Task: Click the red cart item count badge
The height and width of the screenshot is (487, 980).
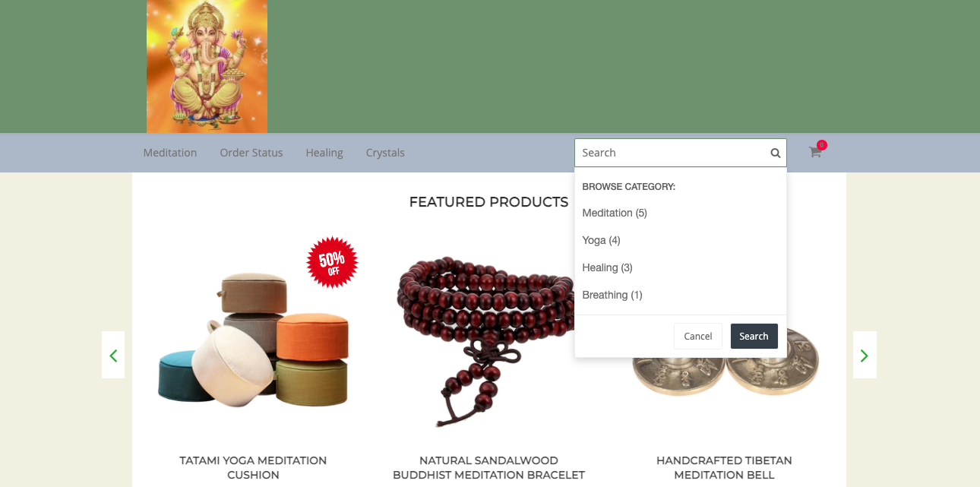Action: click(x=822, y=144)
